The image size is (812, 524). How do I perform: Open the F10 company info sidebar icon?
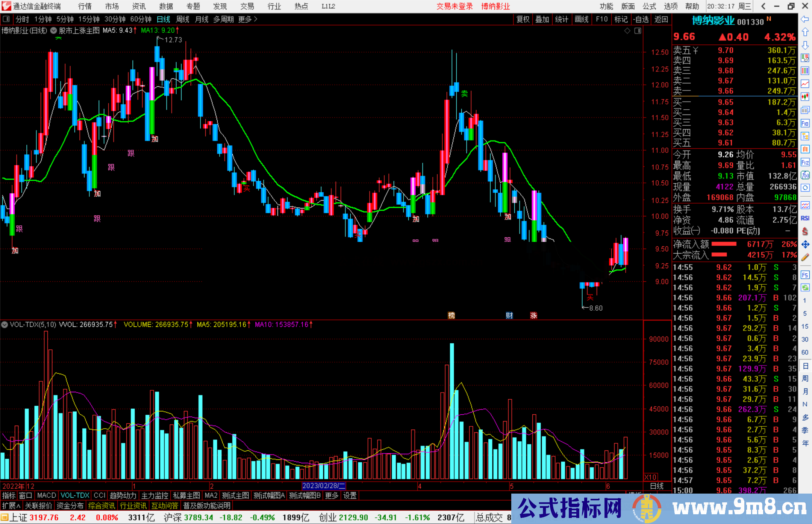805,123
